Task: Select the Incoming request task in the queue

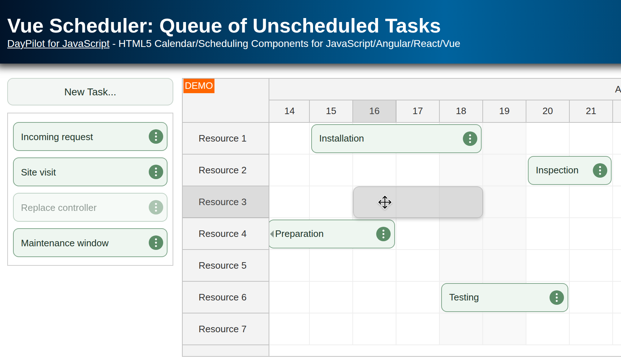Action: point(72,136)
